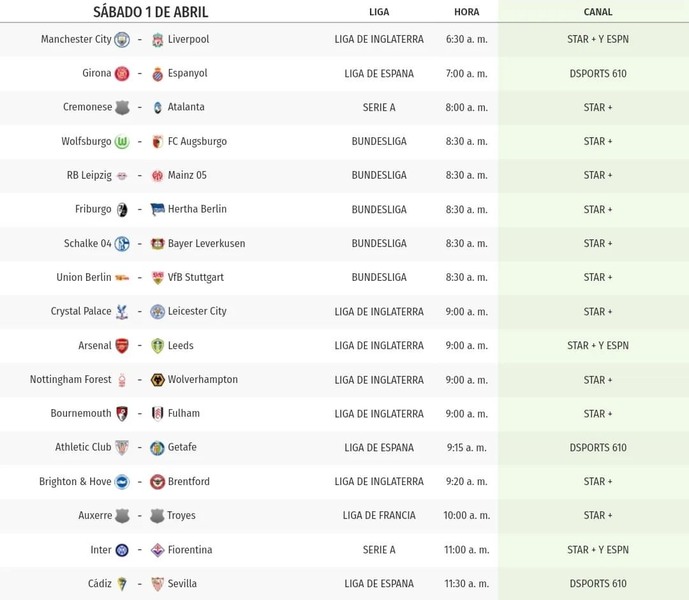Click the Fiorentina purple badge
689x600 pixels.
[157, 550]
